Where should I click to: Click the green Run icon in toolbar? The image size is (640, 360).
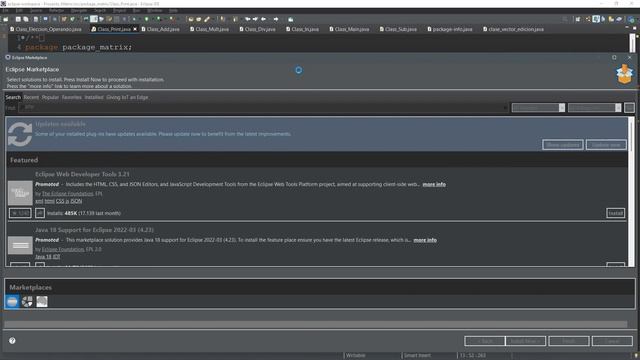147,19
